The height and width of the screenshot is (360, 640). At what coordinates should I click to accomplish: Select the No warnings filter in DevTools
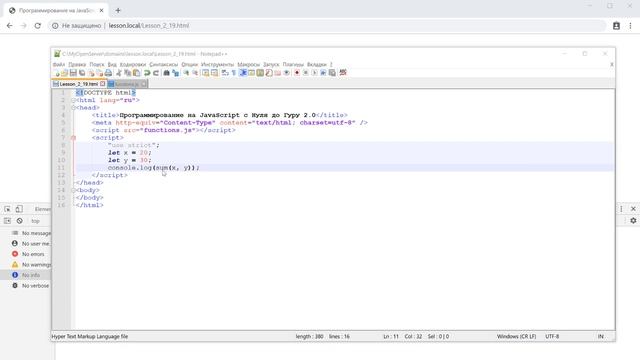(x=26, y=264)
